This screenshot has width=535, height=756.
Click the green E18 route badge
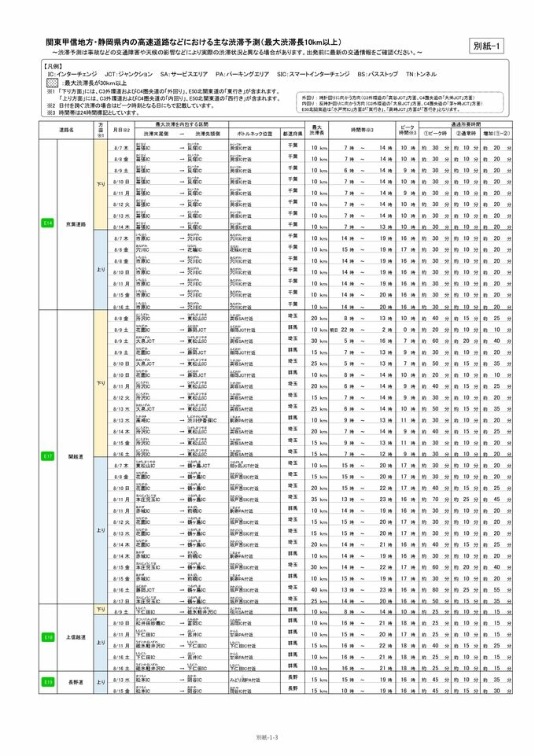tap(47, 637)
